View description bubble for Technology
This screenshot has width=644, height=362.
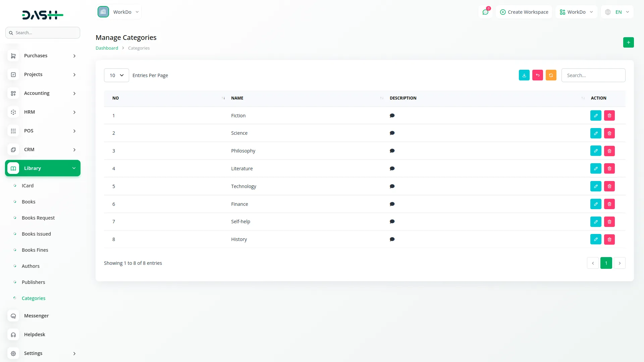[392, 186]
